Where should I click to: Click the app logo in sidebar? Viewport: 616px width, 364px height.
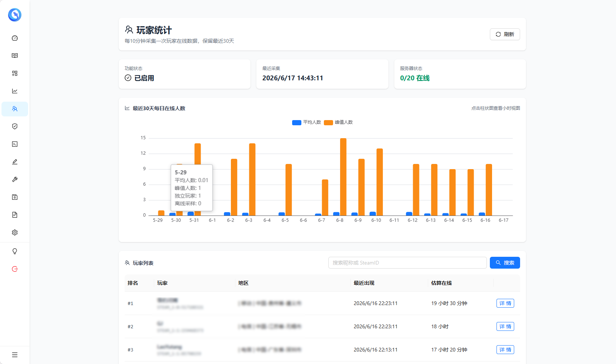(15, 15)
